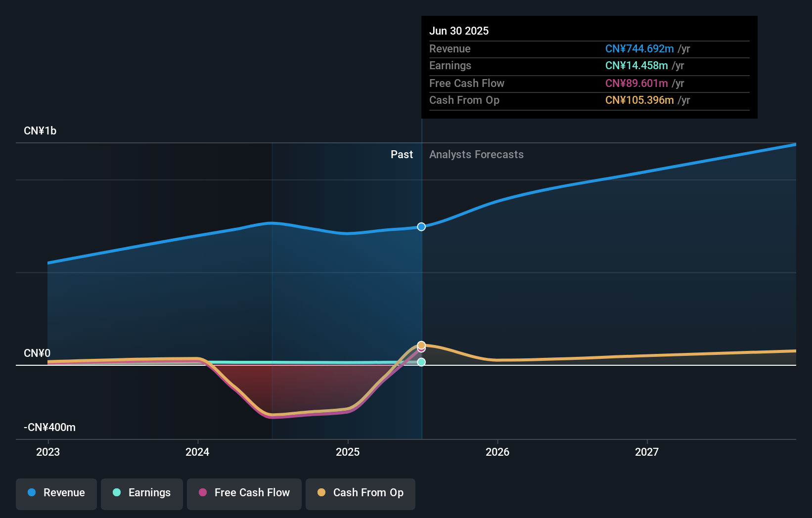Click the blue Revenue legend dot

click(31, 493)
